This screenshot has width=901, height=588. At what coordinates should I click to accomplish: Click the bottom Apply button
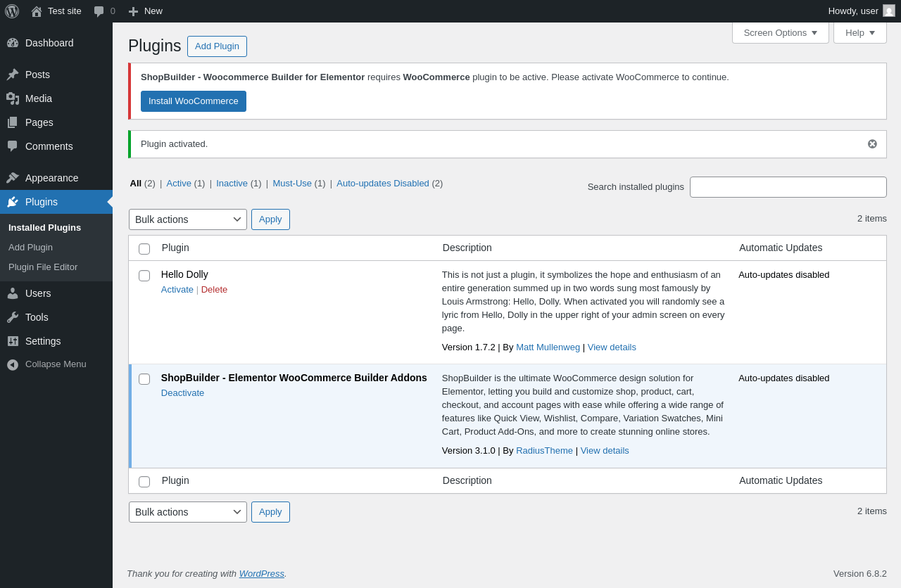click(270, 512)
